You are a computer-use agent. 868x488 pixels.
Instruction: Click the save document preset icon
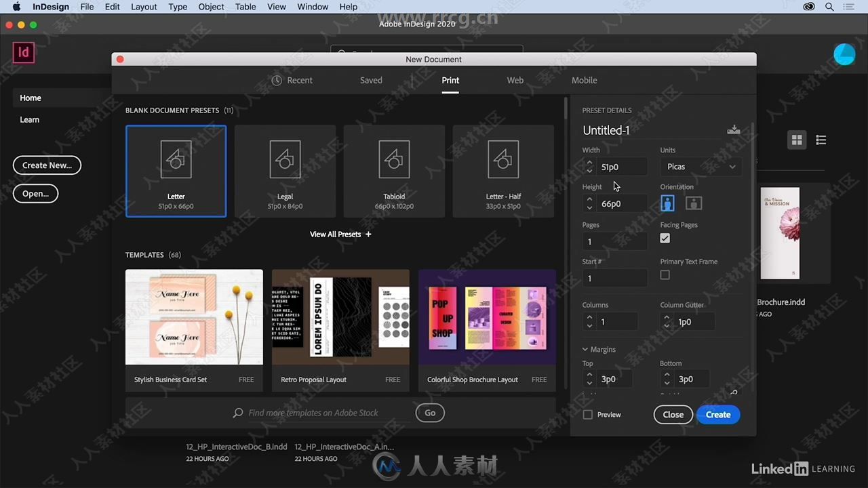pos(734,129)
